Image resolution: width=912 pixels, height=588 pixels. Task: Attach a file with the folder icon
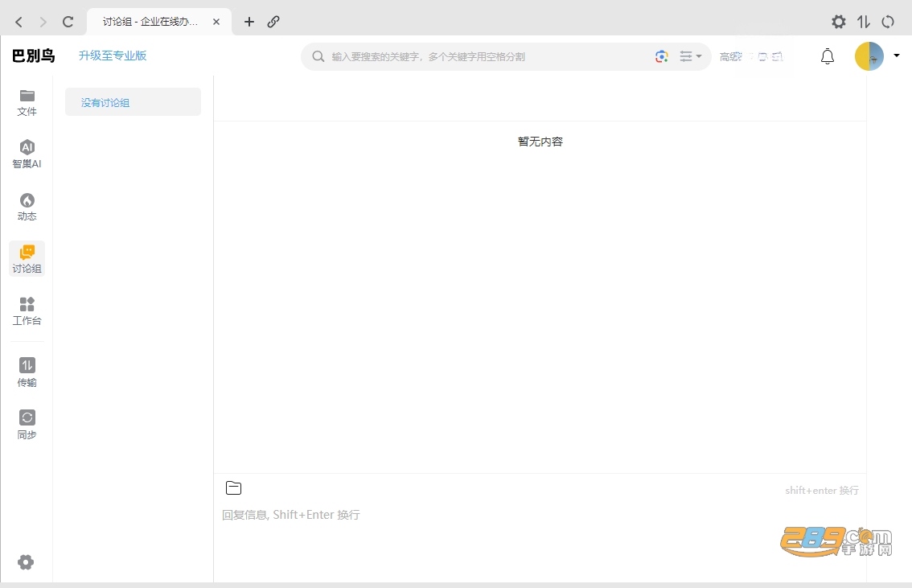pos(233,488)
